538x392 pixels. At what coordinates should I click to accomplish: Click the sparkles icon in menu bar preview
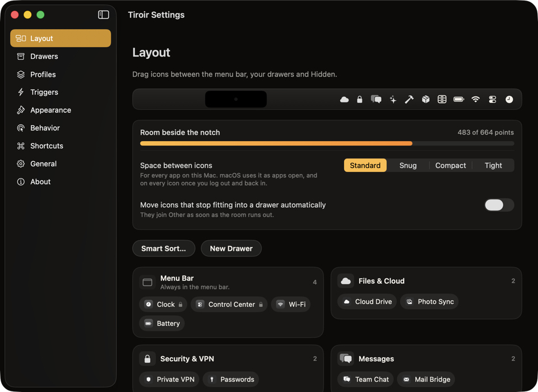393,100
